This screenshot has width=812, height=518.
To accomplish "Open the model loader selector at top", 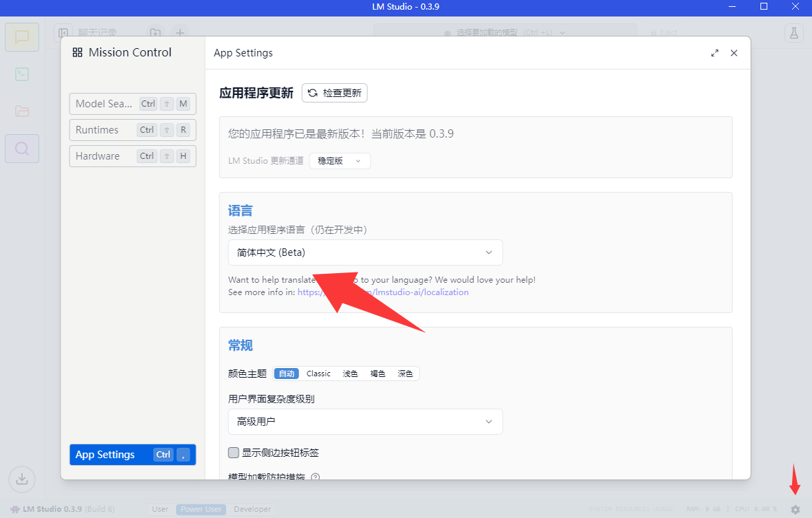I will click(x=505, y=32).
